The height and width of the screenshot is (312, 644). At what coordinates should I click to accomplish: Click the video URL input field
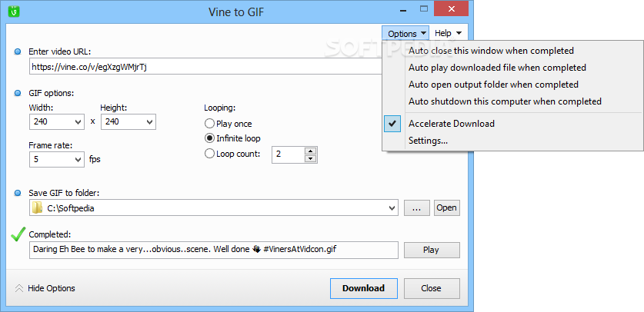click(x=205, y=66)
